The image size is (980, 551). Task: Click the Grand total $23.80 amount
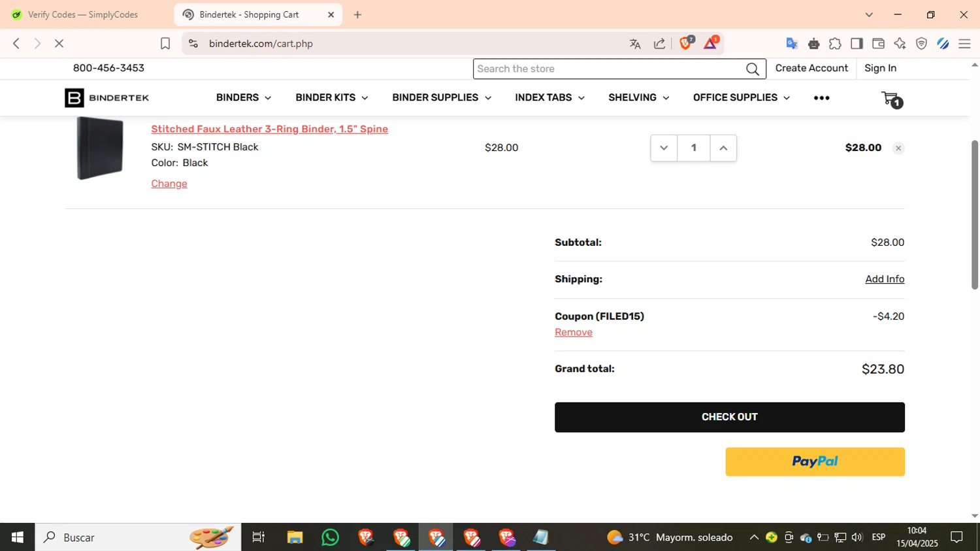883,369
